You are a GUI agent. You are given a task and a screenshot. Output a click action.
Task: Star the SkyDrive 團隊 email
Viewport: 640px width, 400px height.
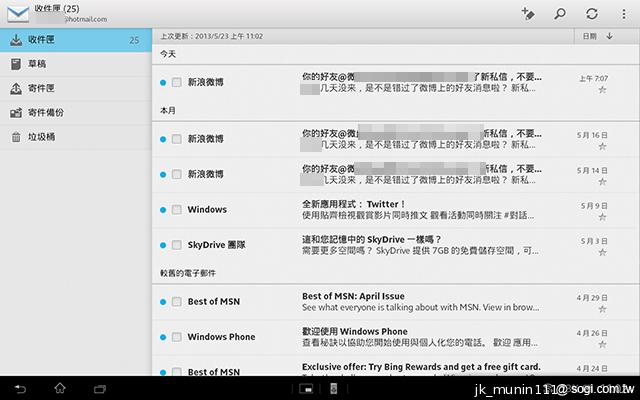click(x=602, y=252)
